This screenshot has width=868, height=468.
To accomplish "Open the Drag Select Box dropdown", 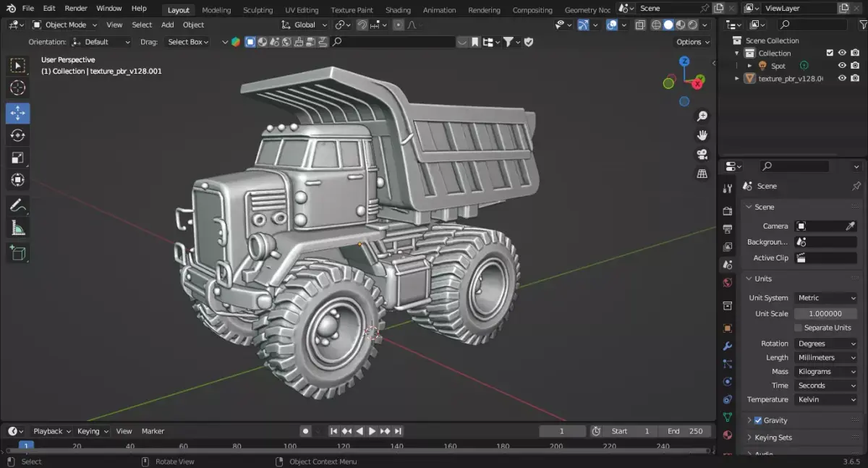I will (x=187, y=42).
